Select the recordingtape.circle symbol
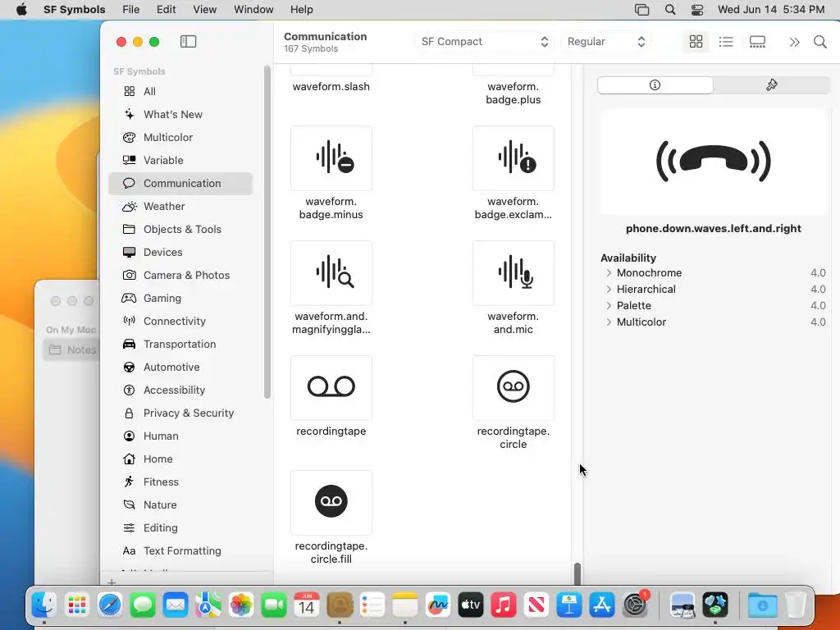Screen dimensions: 840x630 pos(514,388)
